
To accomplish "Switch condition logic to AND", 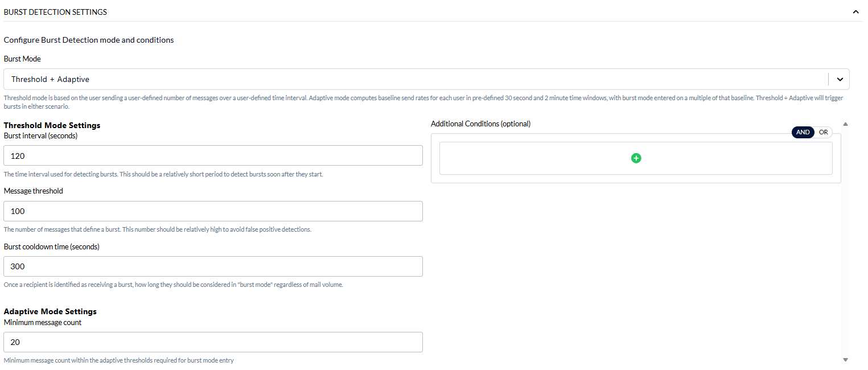I will (x=803, y=132).
